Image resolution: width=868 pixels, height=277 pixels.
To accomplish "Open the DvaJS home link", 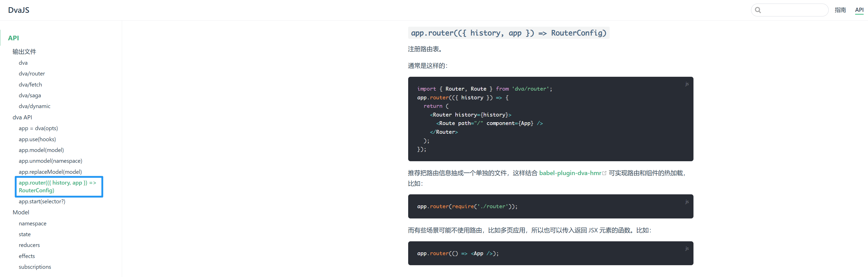I will [19, 10].
